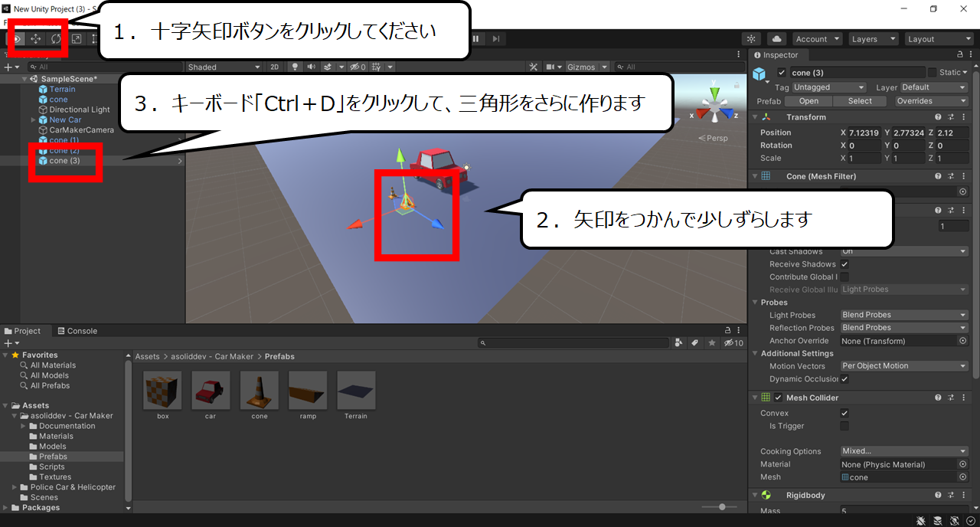Enable the Static checkbox
This screenshot has height=527, width=980.
[932, 72]
